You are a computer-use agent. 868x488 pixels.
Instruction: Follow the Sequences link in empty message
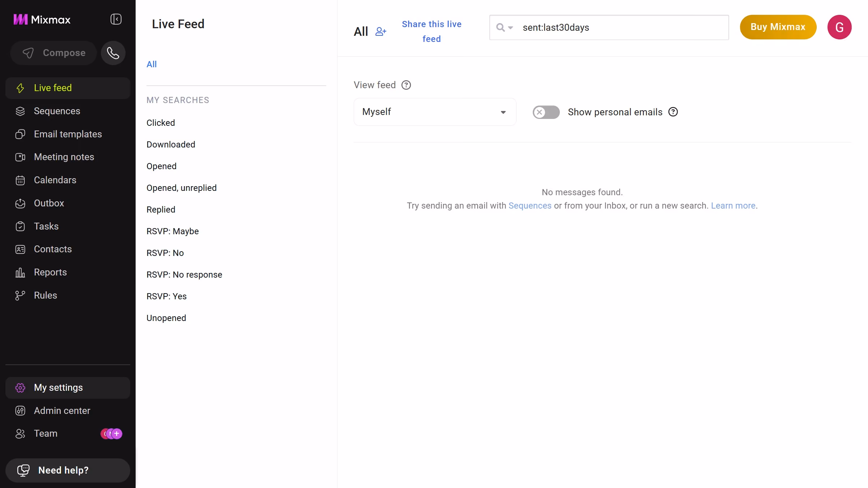530,206
